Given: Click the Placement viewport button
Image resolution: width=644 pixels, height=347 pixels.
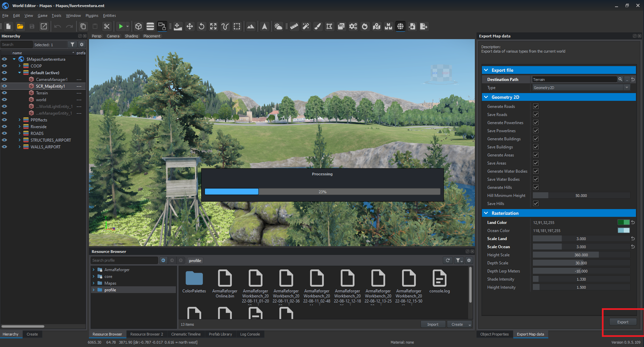Looking at the screenshot, I should coord(152,36).
